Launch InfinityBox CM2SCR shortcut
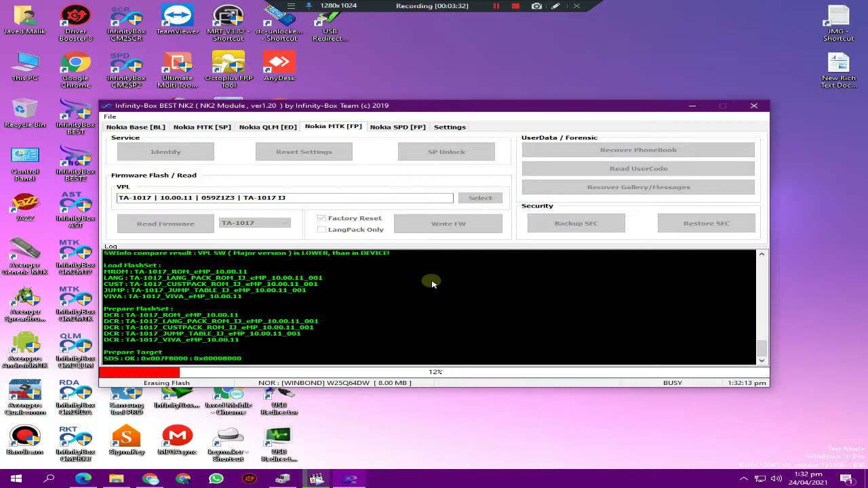Image resolution: width=868 pixels, height=488 pixels. (126, 24)
